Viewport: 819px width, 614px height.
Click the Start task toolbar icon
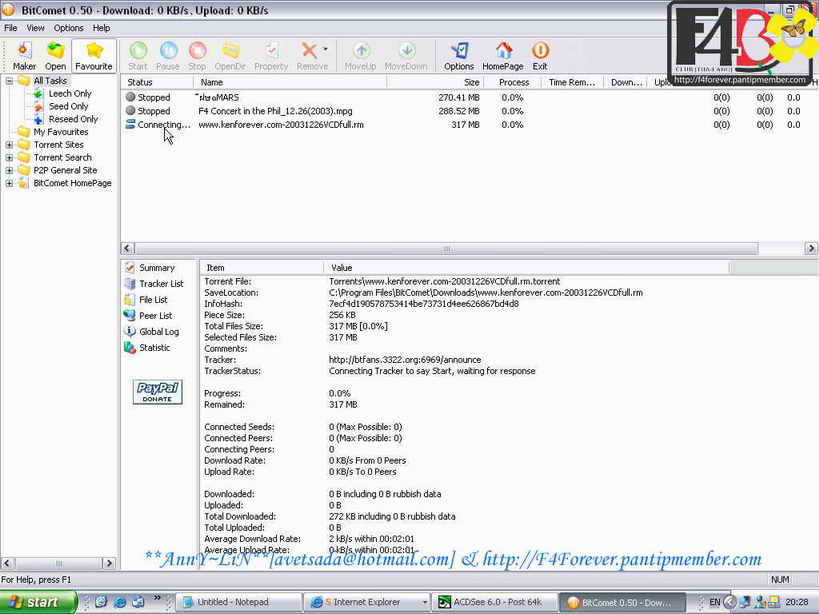138,56
